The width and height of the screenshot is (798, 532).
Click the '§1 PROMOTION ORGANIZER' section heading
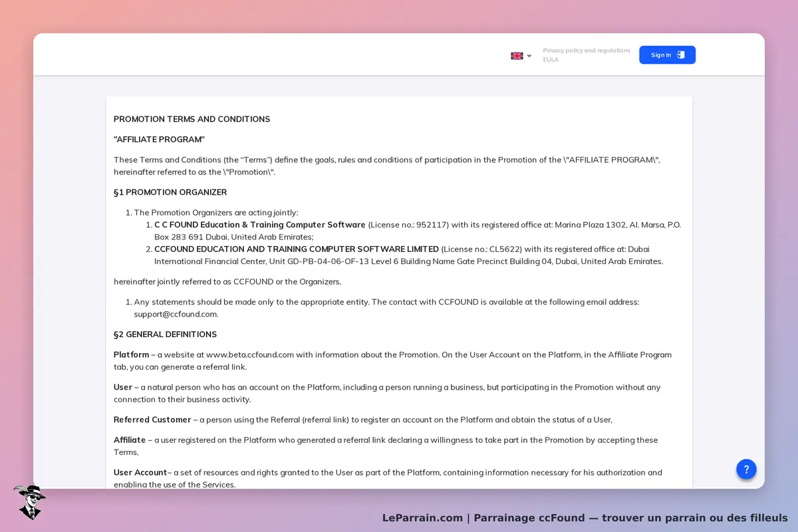pos(170,193)
